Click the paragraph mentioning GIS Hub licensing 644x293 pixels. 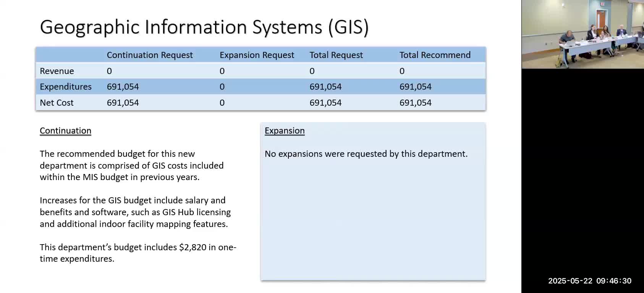[x=135, y=212]
